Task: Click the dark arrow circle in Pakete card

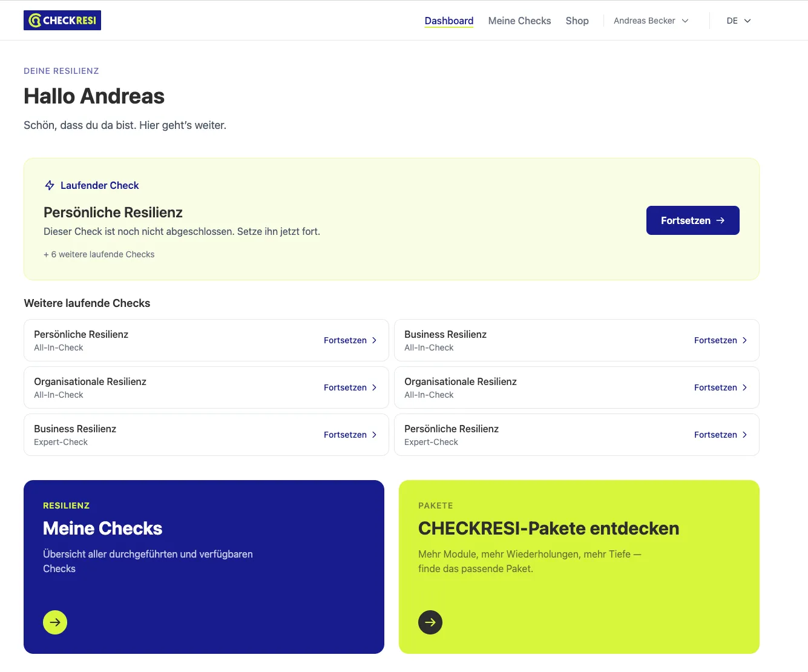Action: pyautogui.click(x=430, y=622)
